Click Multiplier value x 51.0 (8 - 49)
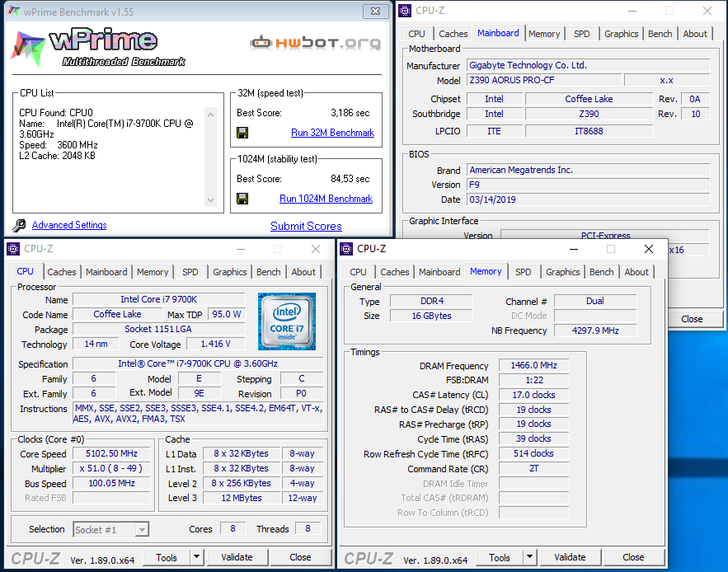This screenshot has width=728, height=572. [111, 468]
